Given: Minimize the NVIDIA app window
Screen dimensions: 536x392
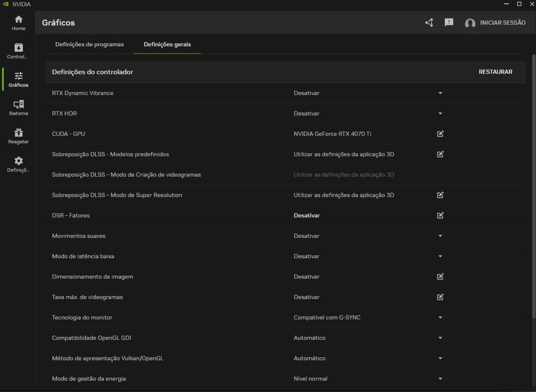Looking at the screenshot, I should click(x=507, y=4).
